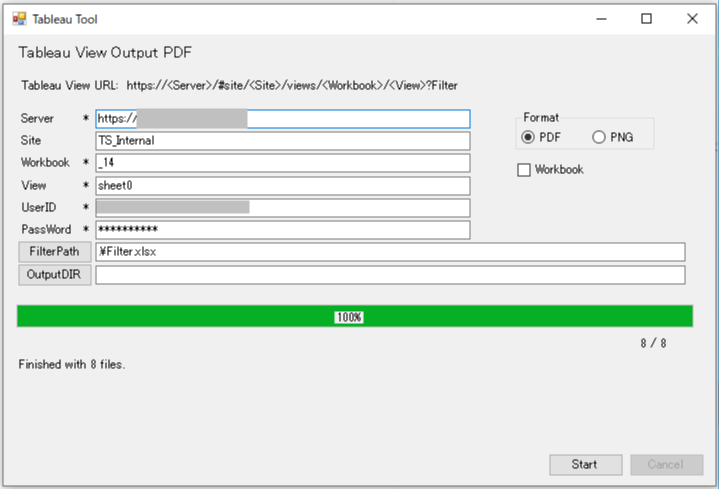This screenshot has height=489, width=719.
Task: Focus the PassWord masked input field
Action: click(282, 230)
